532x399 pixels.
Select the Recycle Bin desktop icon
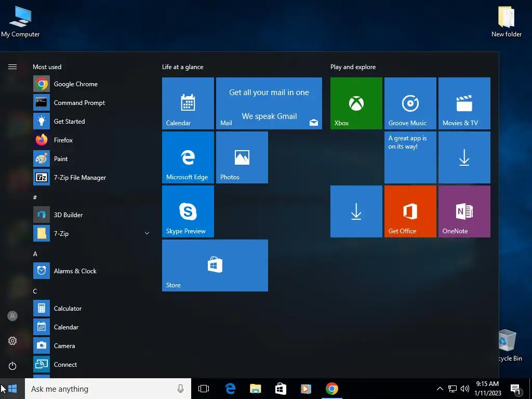pyautogui.click(x=509, y=345)
